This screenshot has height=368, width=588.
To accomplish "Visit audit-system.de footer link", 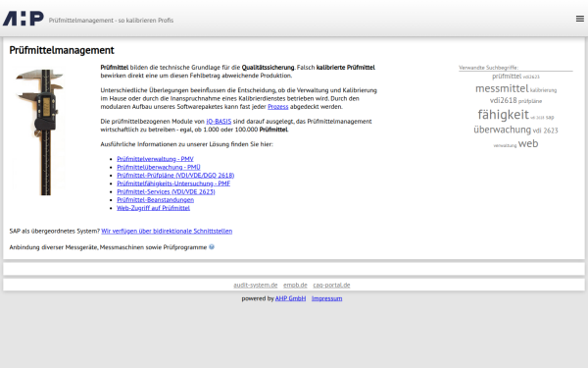I will tap(256, 285).
